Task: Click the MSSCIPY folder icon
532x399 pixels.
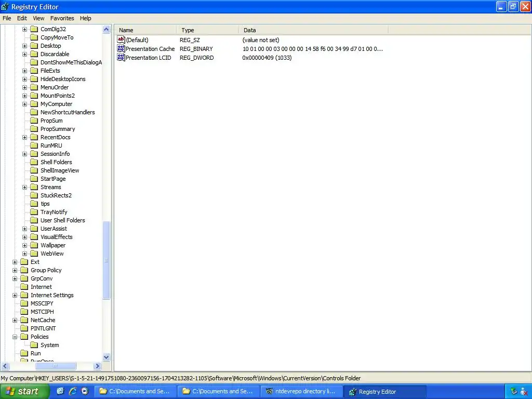Action: (x=24, y=303)
